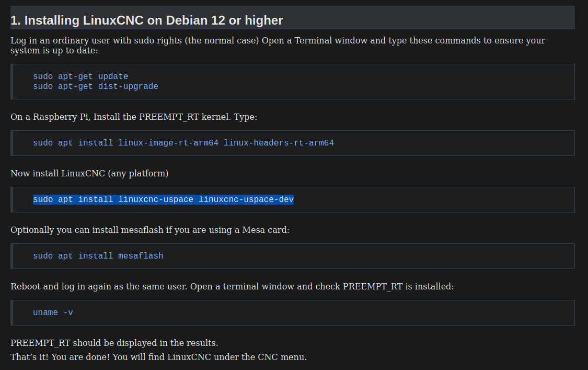The height and width of the screenshot is (370, 588).
Task: Click the 'Log in an ordinary user' paragraph
Action: 278,46
